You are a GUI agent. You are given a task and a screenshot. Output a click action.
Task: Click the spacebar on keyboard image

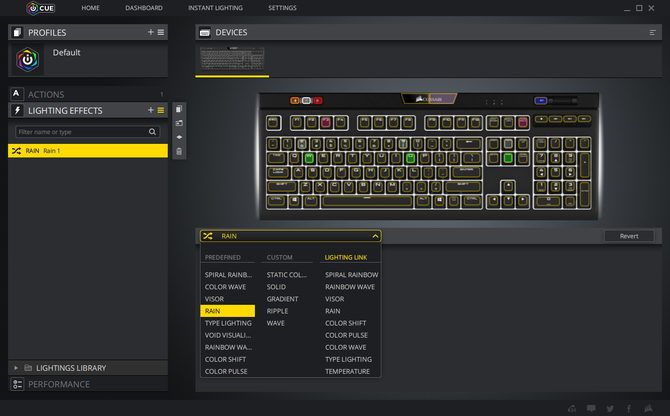click(x=367, y=201)
